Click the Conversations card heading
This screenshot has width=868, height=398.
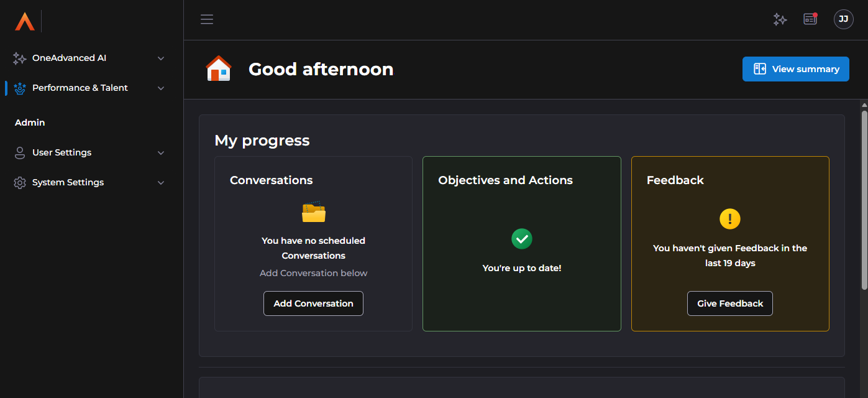pyautogui.click(x=272, y=180)
